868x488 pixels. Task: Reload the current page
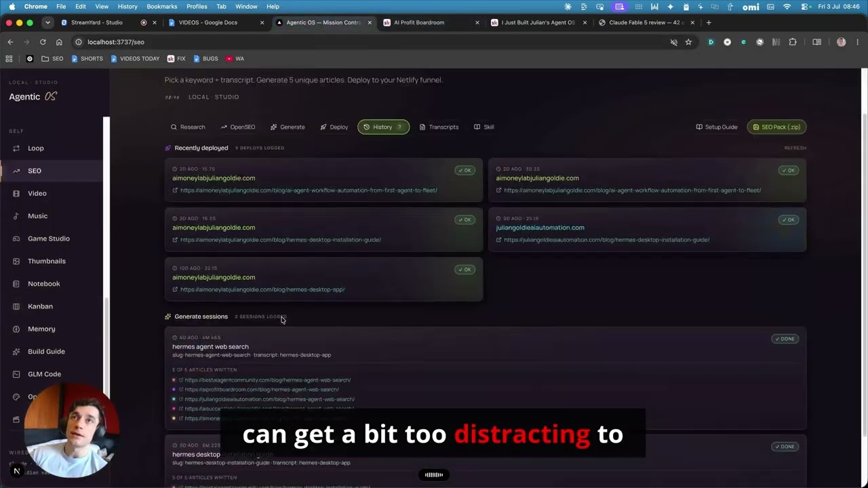(x=43, y=42)
